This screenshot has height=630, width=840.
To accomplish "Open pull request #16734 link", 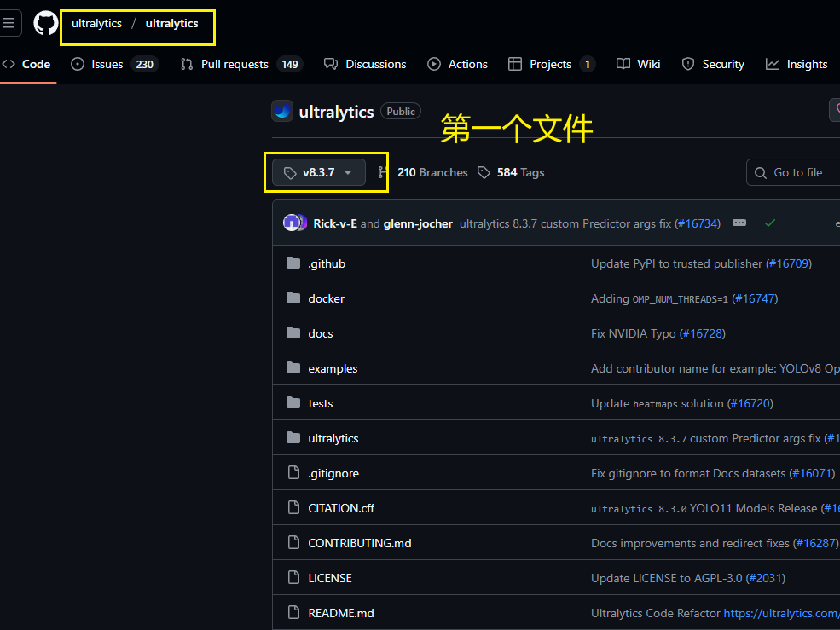I will point(698,223).
